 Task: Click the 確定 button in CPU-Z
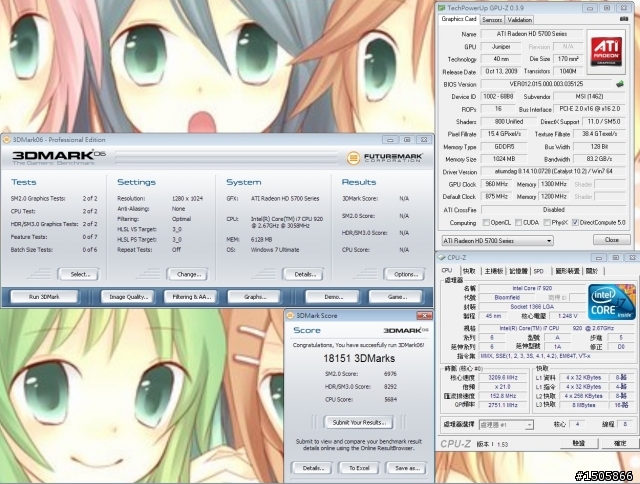[x=620, y=443]
